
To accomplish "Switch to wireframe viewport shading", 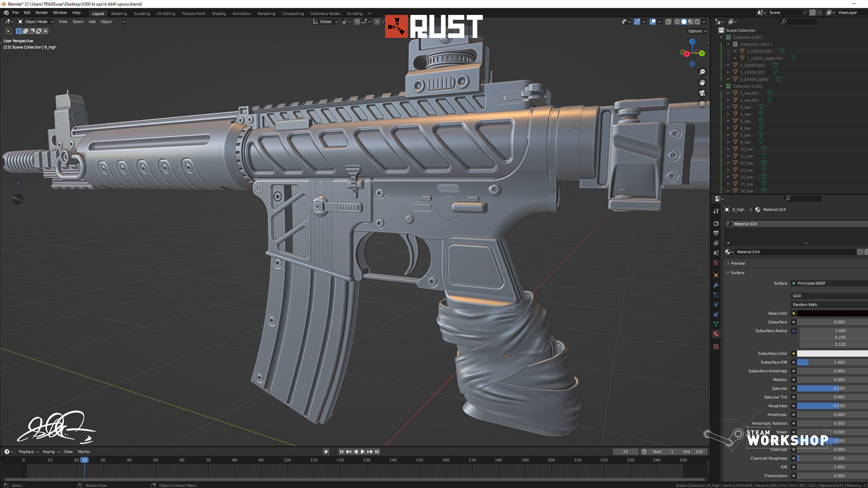I will [x=677, y=22].
